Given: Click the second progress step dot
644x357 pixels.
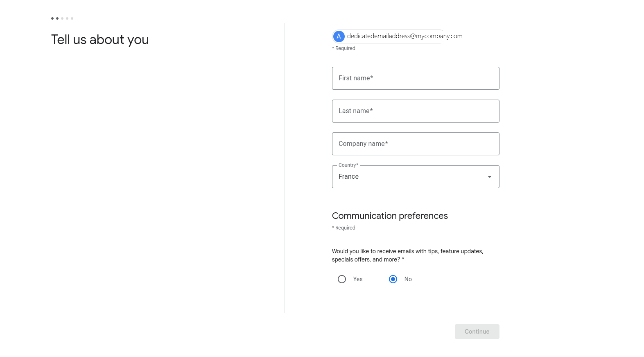Looking at the screenshot, I should coord(57,18).
